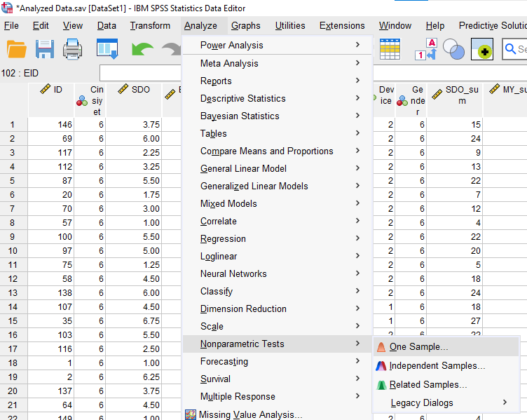This screenshot has width=527, height=420.
Task: Expand the Descriptive Statistics submenu
Action: point(278,98)
